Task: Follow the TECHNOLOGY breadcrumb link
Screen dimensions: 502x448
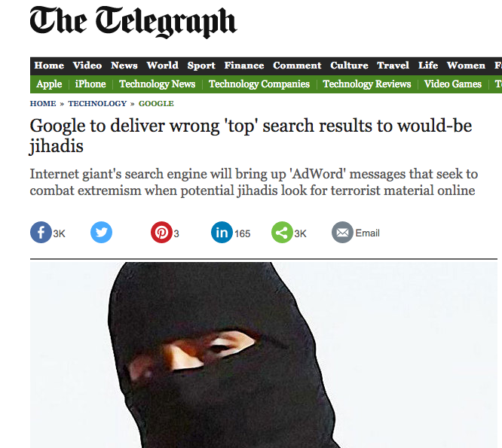Action: click(97, 104)
